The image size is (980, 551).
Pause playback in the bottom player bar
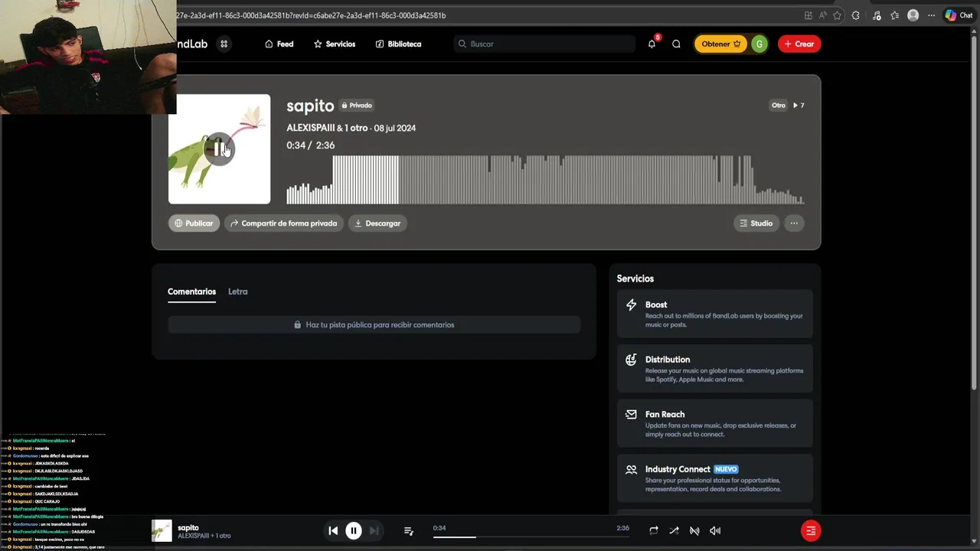354,530
